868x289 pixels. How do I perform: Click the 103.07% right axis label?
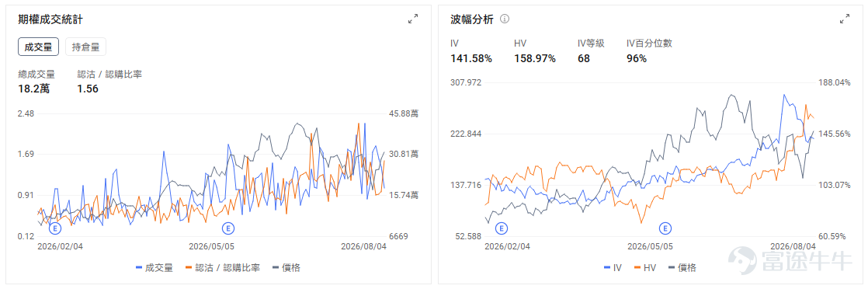click(x=834, y=185)
